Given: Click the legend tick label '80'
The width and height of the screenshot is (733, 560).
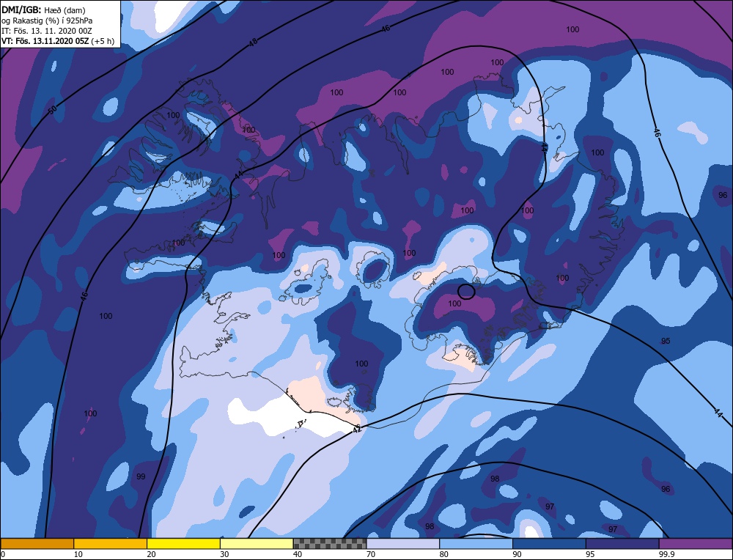Looking at the screenshot, I should coord(444,554).
